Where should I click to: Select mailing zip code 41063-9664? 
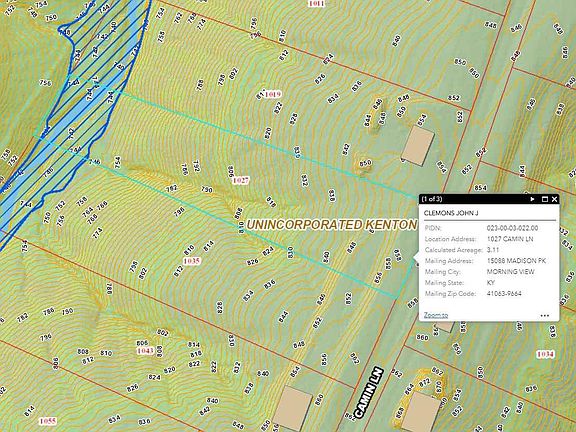(504, 294)
